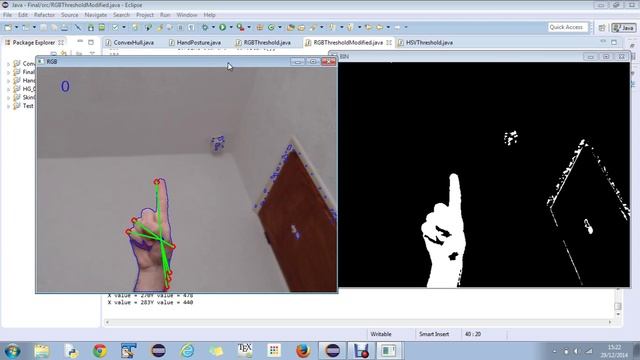
Task: Open Internet Explorer from the taskbar
Action: (x=187, y=351)
